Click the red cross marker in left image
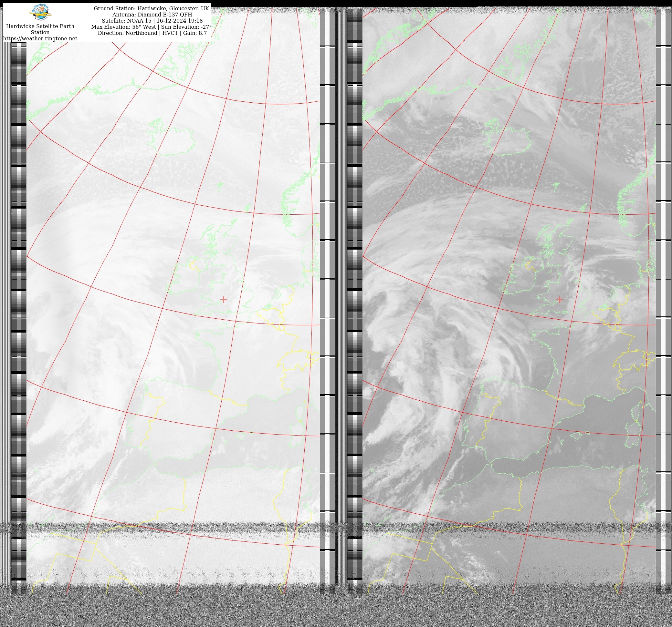The width and height of the screenshot is (672, 627). pyautogui.click(x=224, y=300)
